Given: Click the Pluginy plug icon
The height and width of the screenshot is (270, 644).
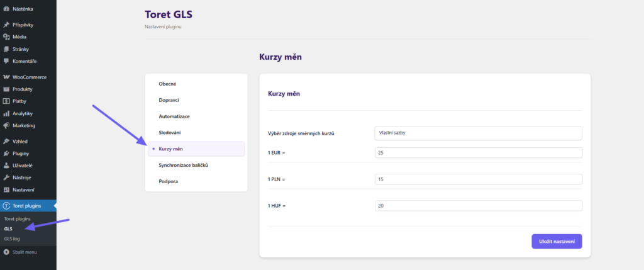Looking at the screenshot, I should tap(6, 153).
